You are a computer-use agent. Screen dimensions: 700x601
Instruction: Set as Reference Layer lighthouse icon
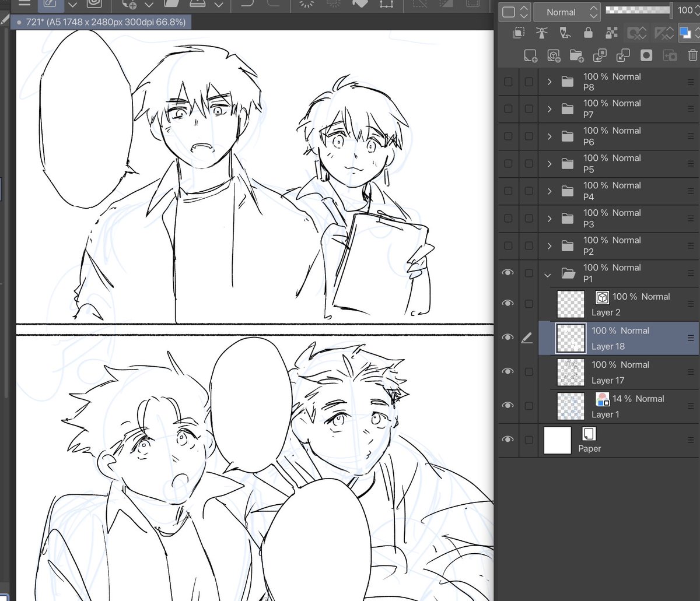click(542, 33)
